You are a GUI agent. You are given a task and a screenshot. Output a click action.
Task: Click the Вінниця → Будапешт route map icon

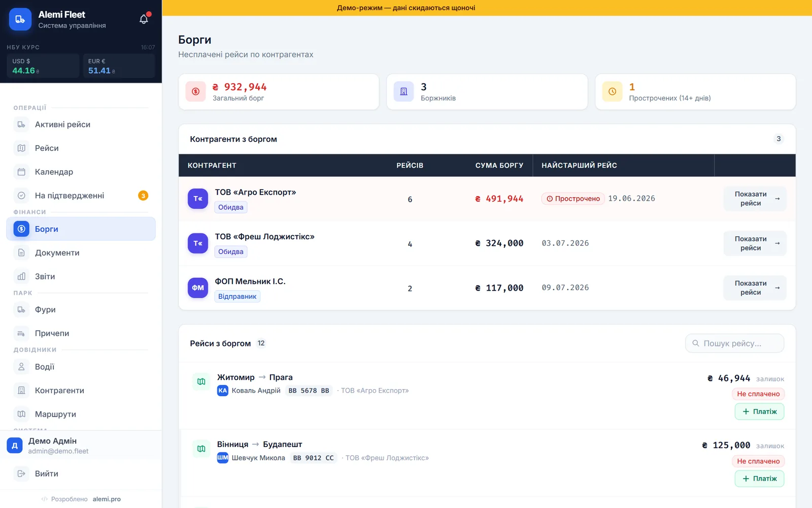[x=201, y=449]
